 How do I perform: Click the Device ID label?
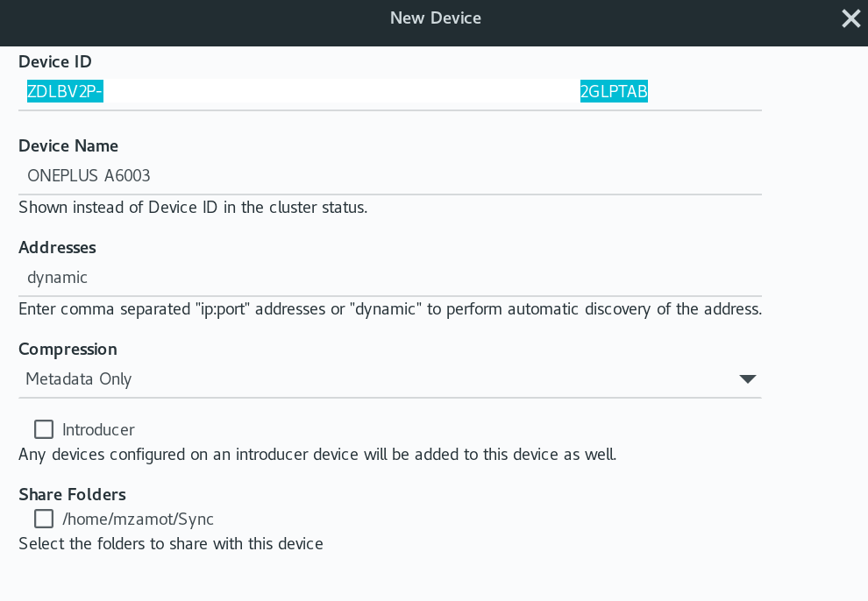click(54, 61)
